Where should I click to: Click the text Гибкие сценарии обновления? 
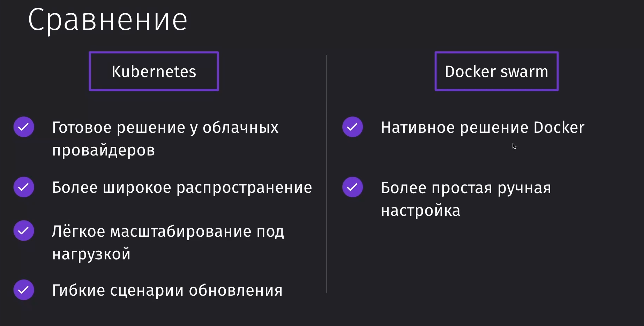pos(167,290)
